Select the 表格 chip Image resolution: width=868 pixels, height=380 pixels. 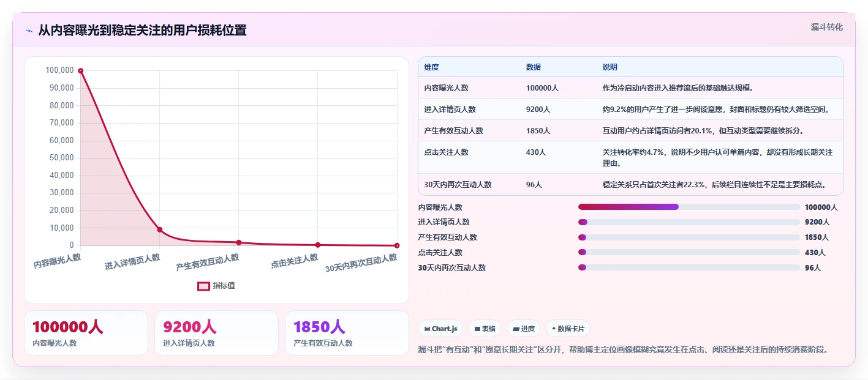point(485,329)
